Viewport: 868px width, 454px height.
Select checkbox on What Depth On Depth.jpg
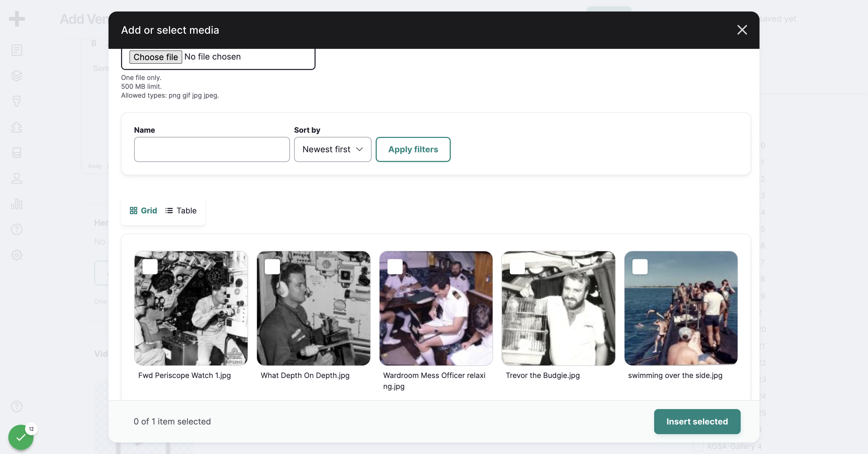(x=272, y=266)
